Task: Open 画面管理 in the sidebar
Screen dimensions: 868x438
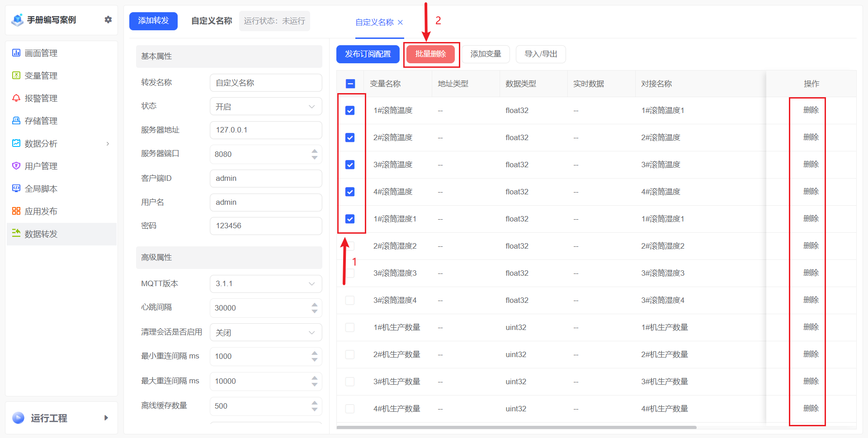Action: point(42,53)
